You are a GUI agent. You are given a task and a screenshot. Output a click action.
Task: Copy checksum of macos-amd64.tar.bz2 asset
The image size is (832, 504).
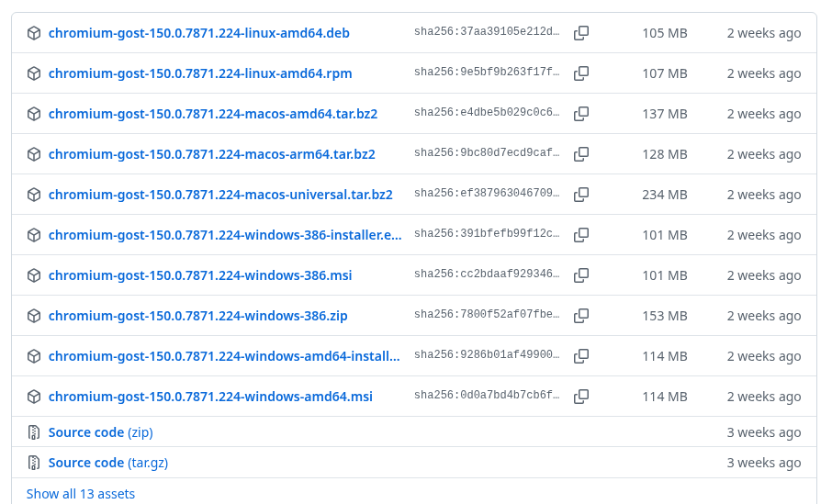[x=581, y=114]
